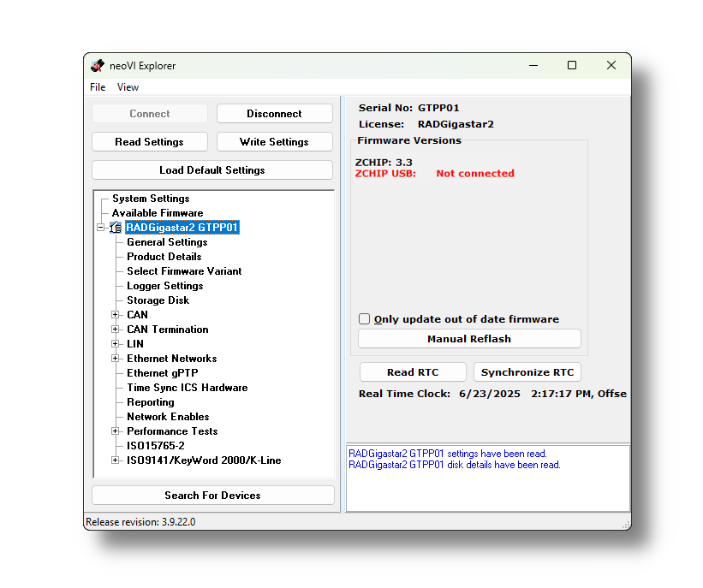The height and width of the screenshot is (588, 703).
Task: Expand the LIN tree node
Action: coord(116,344)
